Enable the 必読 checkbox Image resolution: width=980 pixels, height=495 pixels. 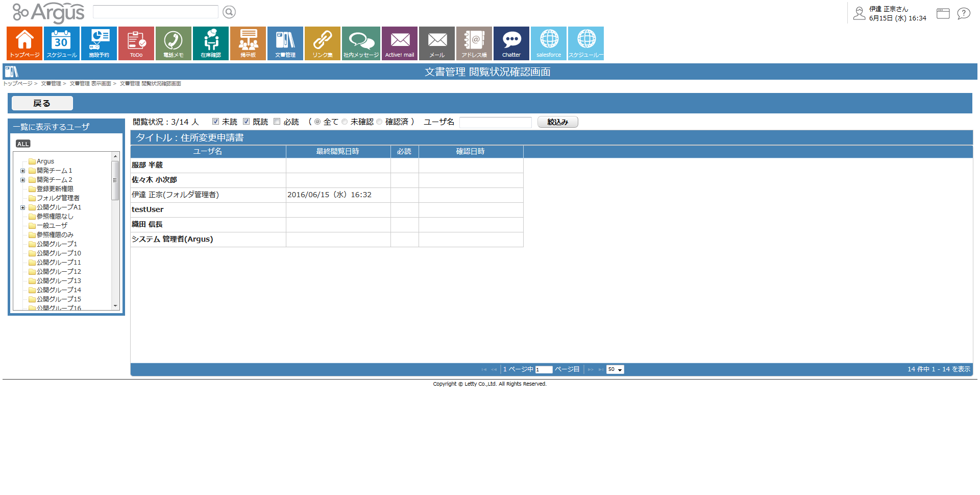(277, 122)
